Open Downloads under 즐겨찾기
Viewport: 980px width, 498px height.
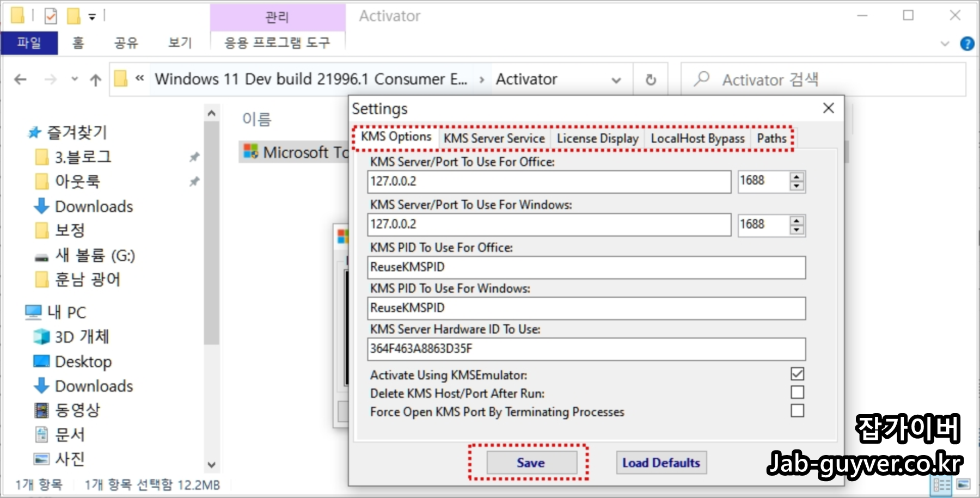tap(94, 206)
